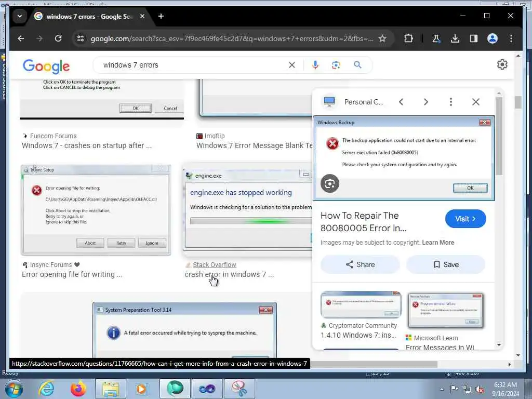Open Snipping Tool from the taskbar
This screenshot has height=399, width=532.
(239, 389)
